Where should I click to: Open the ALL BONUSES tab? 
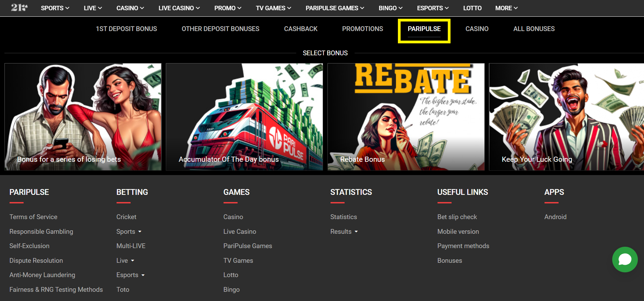point(534,29)
